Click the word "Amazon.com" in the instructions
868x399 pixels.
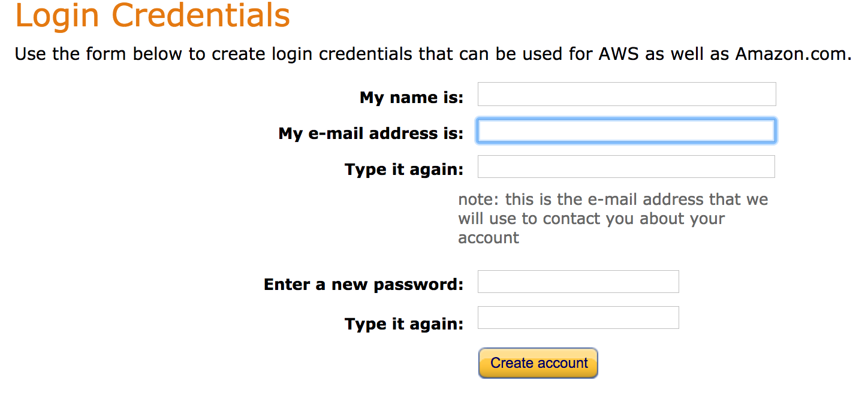[792, 54]
